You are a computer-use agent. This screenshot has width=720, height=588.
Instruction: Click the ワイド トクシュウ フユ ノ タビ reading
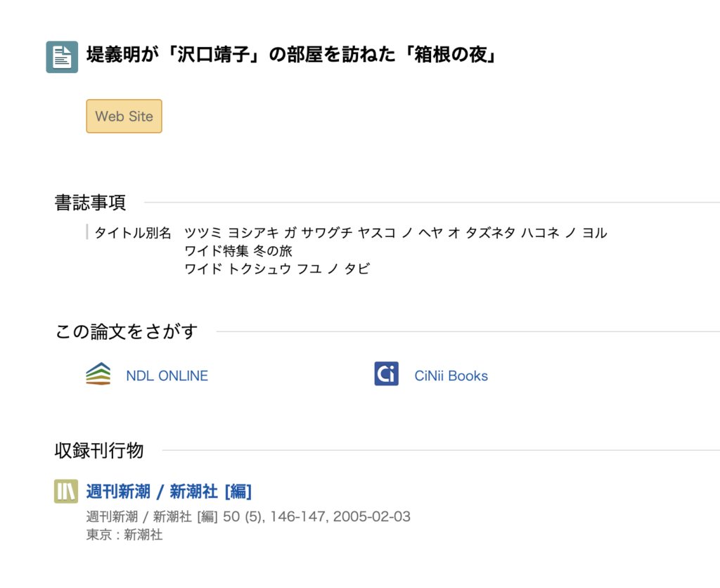(277, 269)
